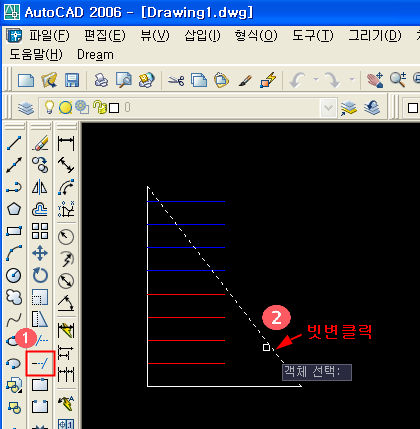Select the Extend tool
The width and height of the screenshot is (420, 429).
40,363
